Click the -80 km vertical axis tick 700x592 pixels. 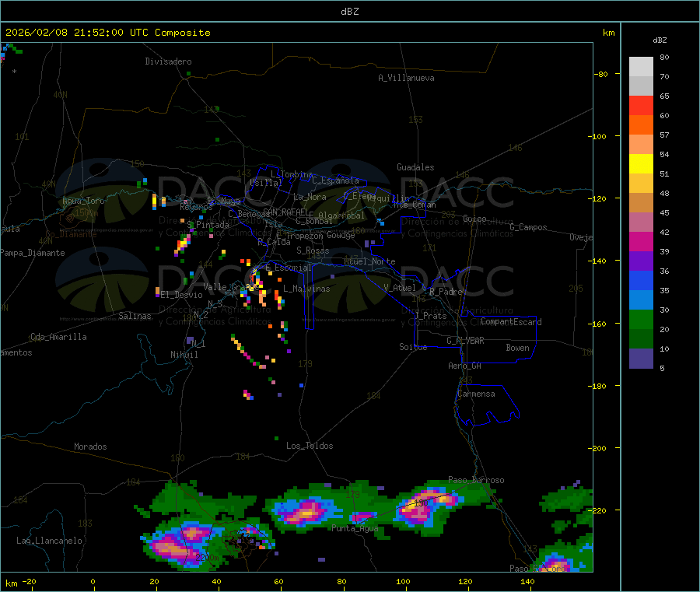pos(600,74)
